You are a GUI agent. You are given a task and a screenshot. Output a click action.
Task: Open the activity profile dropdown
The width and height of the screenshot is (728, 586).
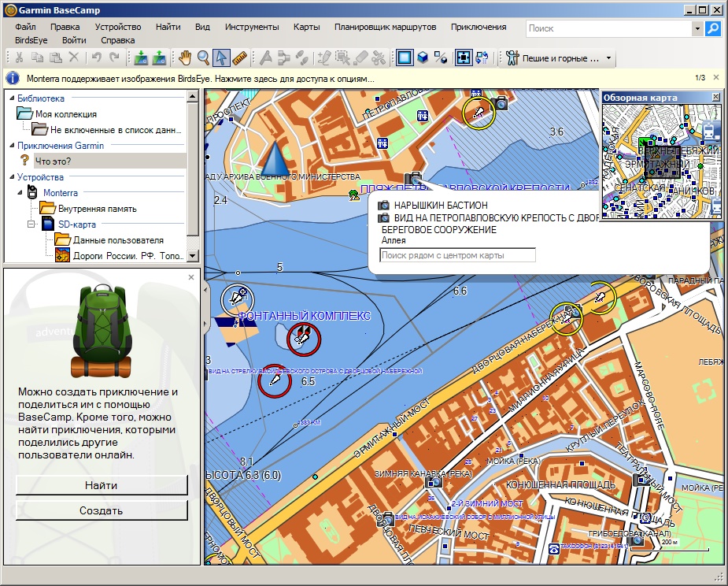[x=608, y=58]
